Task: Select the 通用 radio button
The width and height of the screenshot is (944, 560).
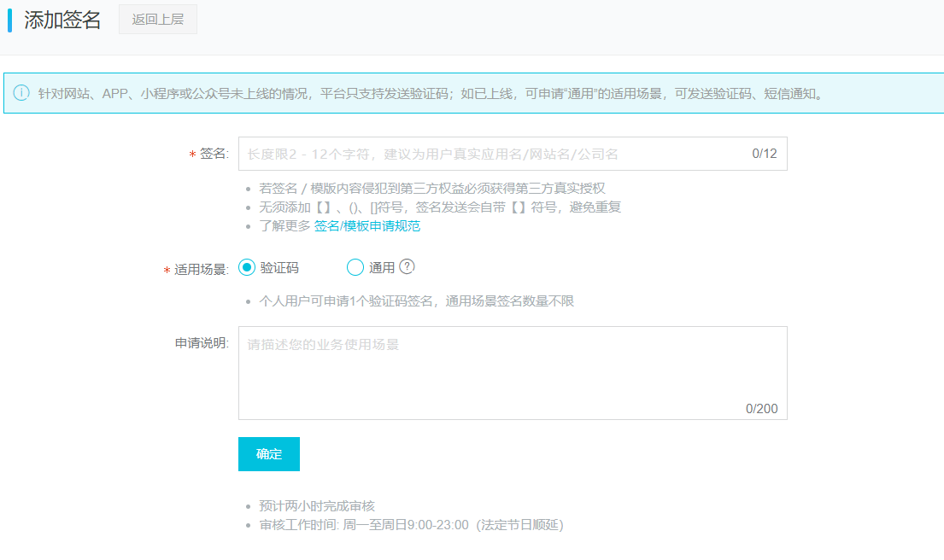Action: [x=355, y=267]
